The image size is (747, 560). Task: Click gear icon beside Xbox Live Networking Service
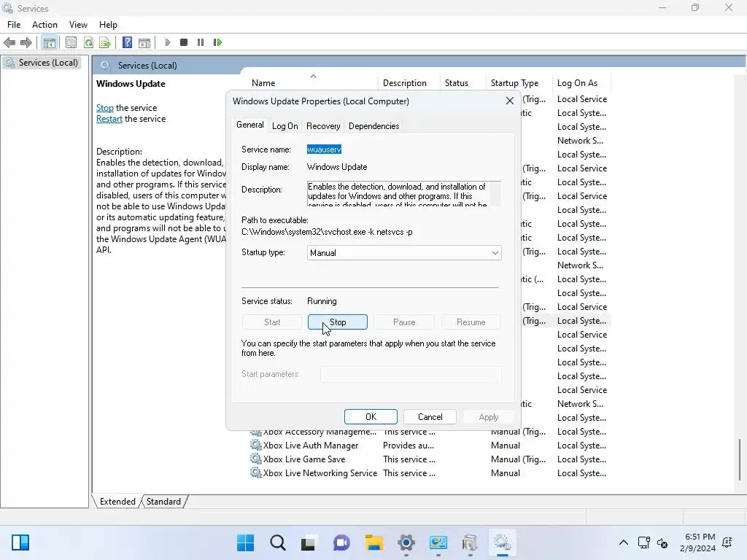click(256, 472)
